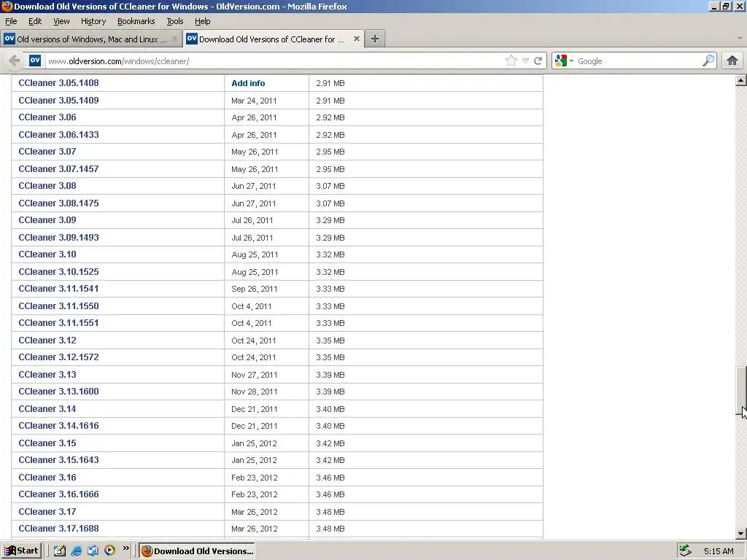Click the OV site identity icon in address bar
The image size is (747, 560).
pos(35,61)
